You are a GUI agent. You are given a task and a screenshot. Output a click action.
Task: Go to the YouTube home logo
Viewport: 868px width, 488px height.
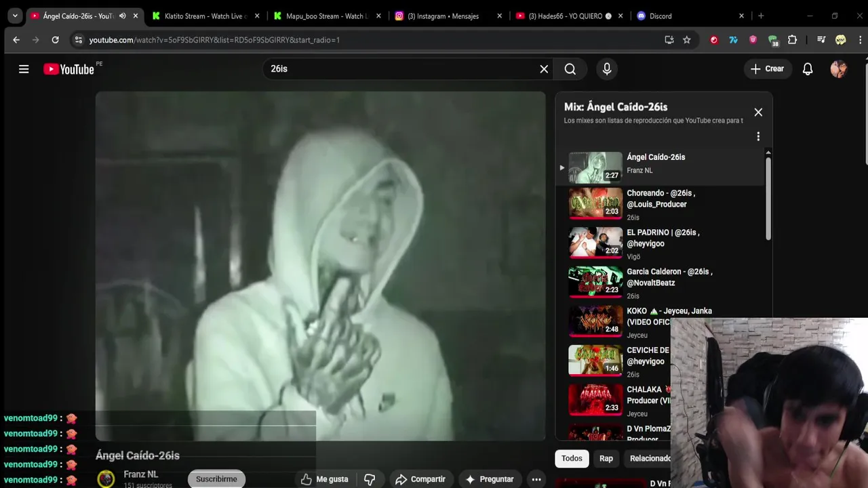point(68,69)
